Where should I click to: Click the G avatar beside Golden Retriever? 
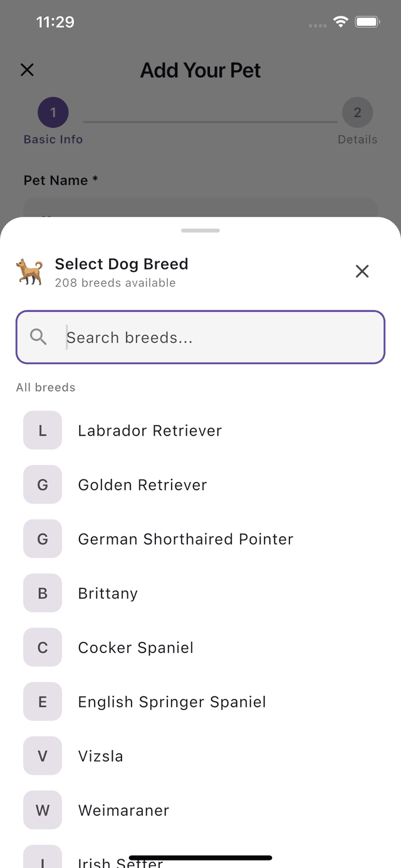click(x=42, y=484)
